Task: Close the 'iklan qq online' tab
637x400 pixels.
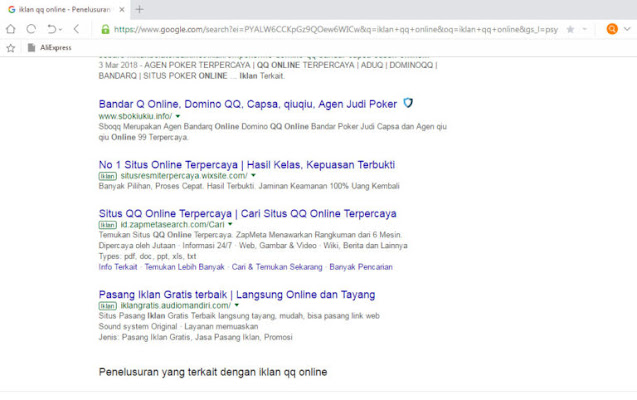Action: pos(121,10)
